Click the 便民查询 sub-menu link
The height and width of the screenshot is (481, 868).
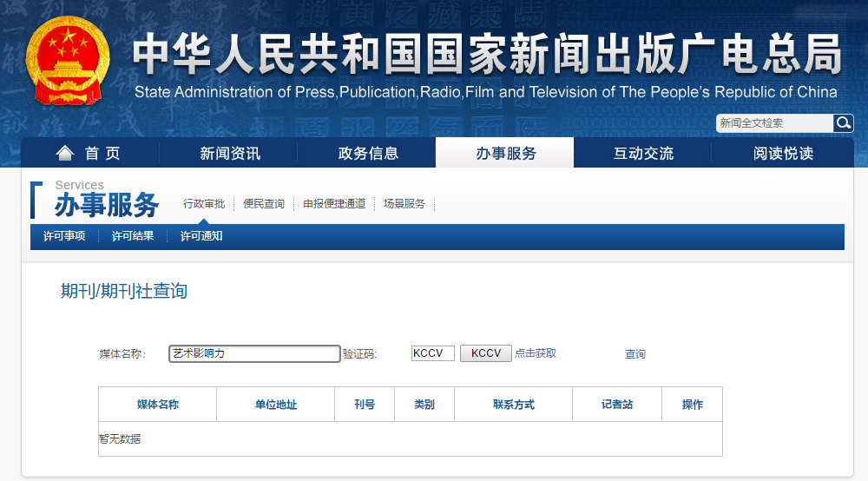coord(264,204)
